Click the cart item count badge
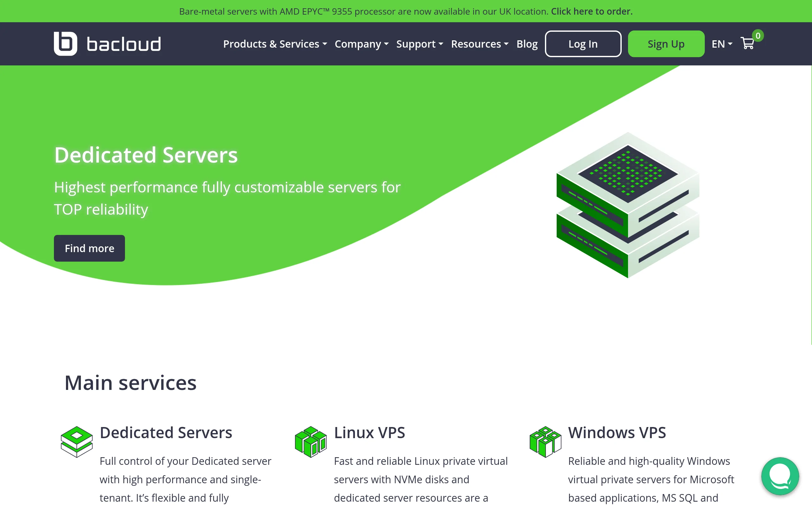812x508 pixels. (x=758, y=36)
